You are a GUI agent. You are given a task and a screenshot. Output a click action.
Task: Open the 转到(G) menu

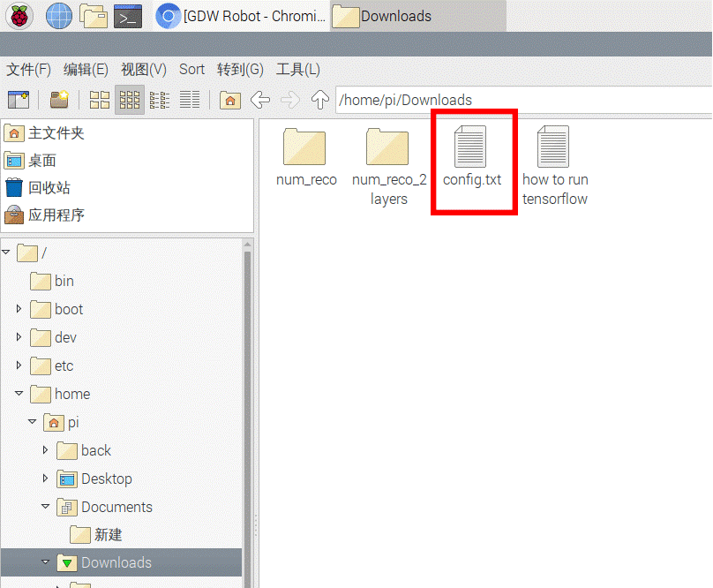(240, 70)
